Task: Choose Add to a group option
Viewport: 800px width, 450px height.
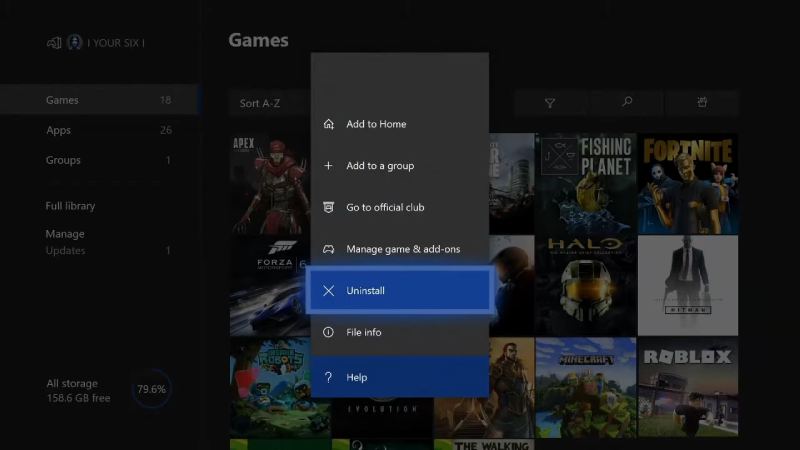Action: click(399, 166)
